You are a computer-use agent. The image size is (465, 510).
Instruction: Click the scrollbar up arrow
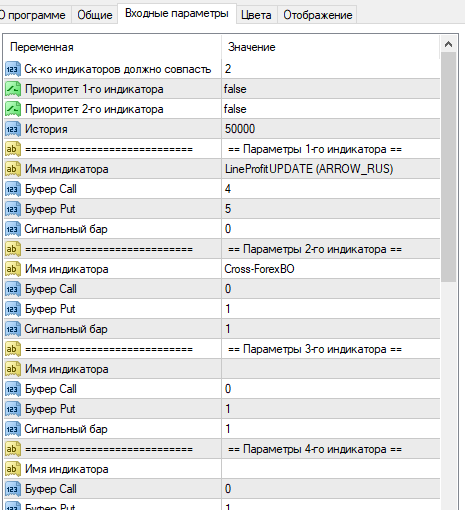pos(448,44)
